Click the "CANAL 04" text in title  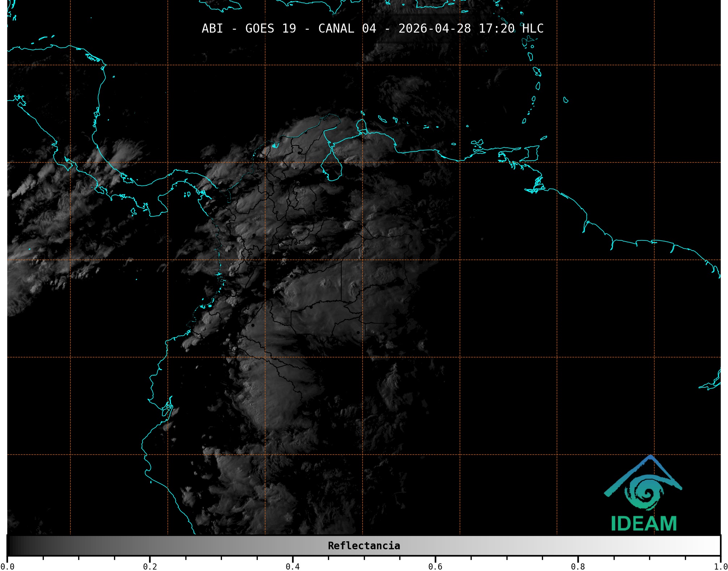point(347,29)
